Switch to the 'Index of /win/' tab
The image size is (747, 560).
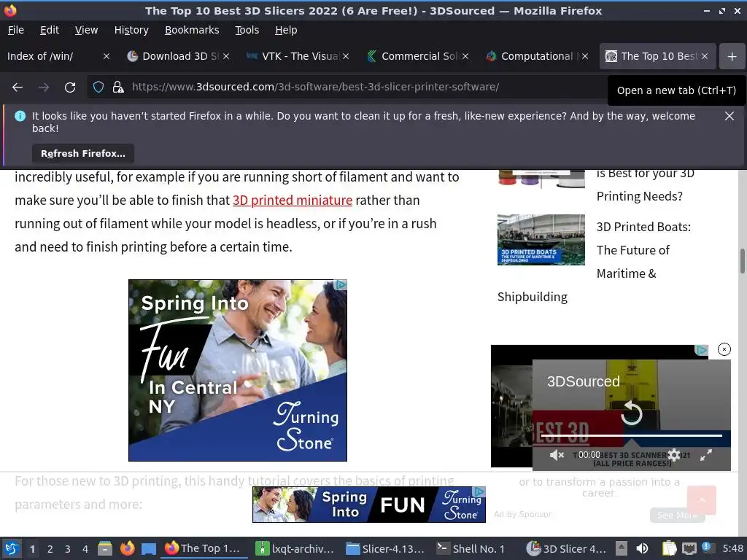pos(53,56)
